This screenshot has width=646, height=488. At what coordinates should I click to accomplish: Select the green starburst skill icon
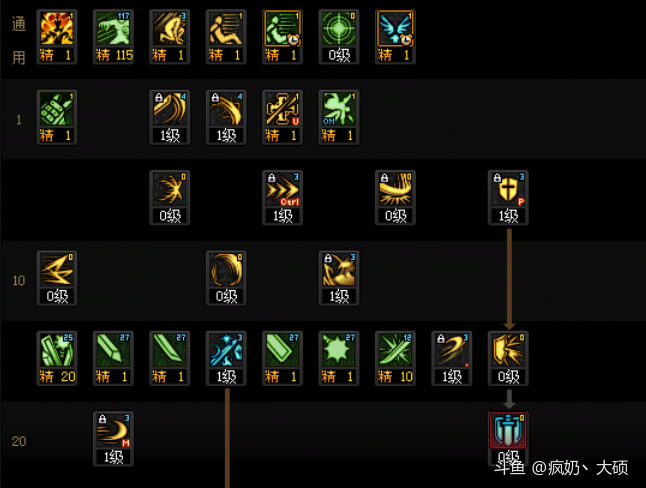click(x=339, y=350)
